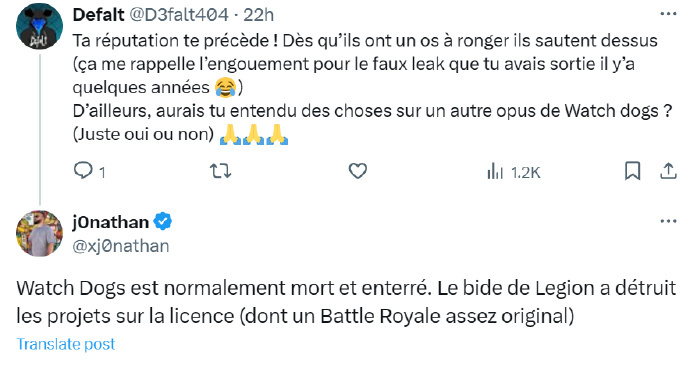The height and width of the screenshot is (374, 690).
Task: Open replies on Defalt's tweet
Action: coord(83,170)
